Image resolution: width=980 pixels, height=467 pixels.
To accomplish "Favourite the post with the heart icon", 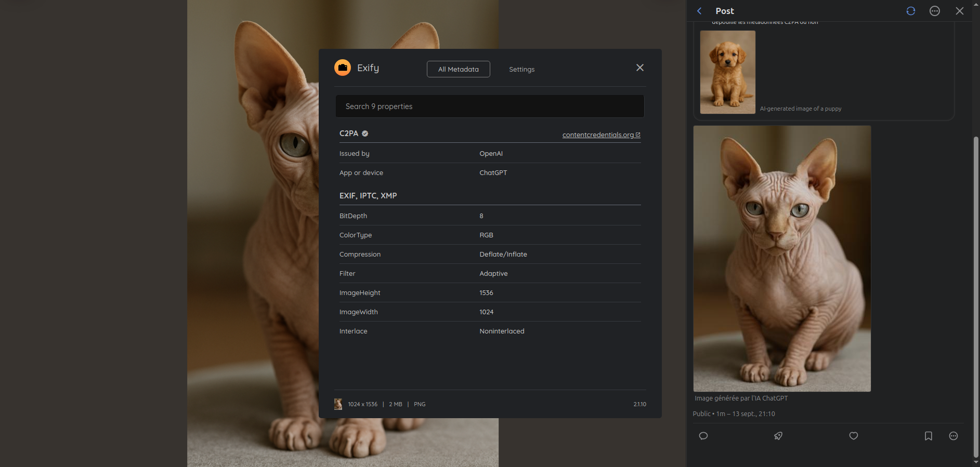I will [854, 436].
